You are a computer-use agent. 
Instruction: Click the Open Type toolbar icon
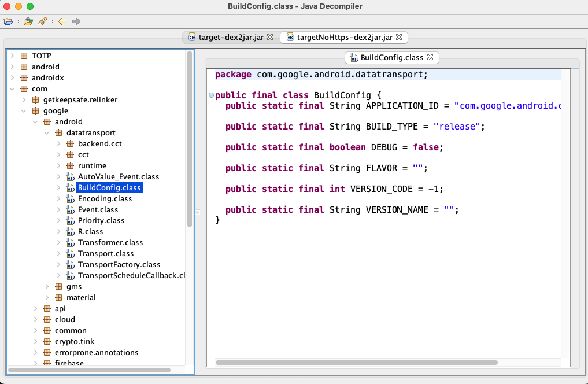point(28,21)
